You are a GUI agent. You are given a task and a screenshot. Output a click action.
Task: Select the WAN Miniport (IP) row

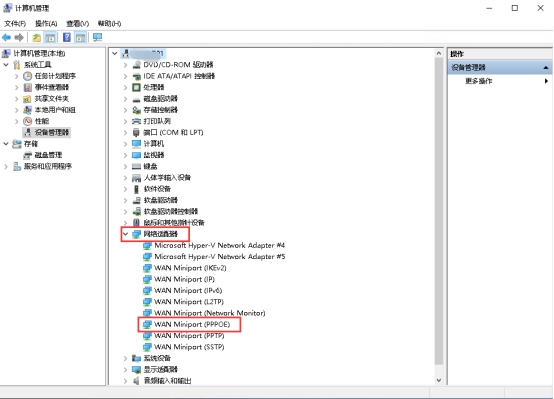coord(184,279)
